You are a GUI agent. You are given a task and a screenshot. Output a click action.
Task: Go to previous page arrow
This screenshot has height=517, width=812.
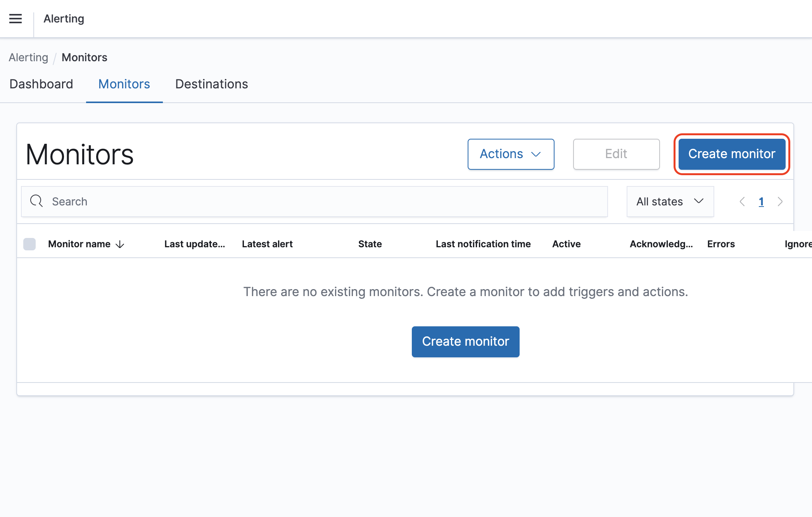(x=742, y=202)
